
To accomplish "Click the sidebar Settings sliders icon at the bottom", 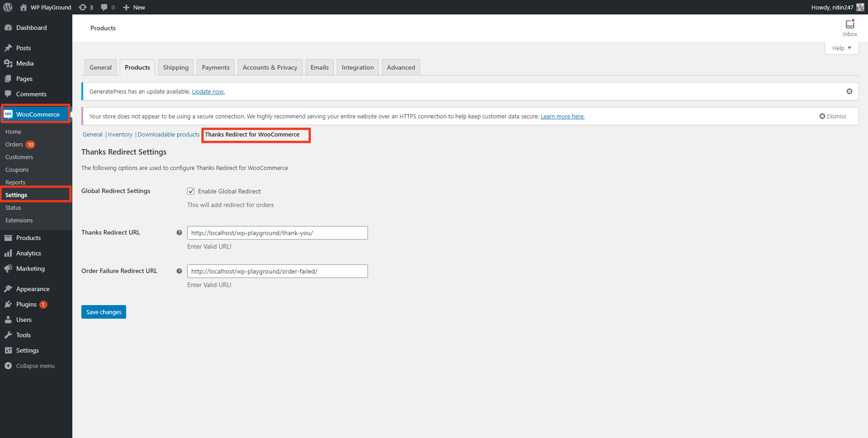I will tap(8, 350).
